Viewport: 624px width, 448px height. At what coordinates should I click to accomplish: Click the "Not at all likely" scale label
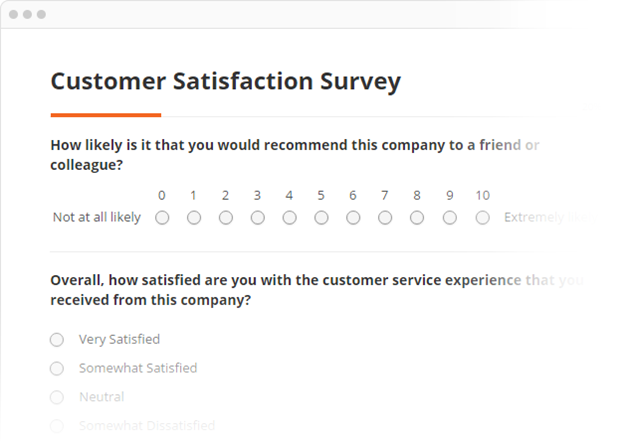point(97,217)
